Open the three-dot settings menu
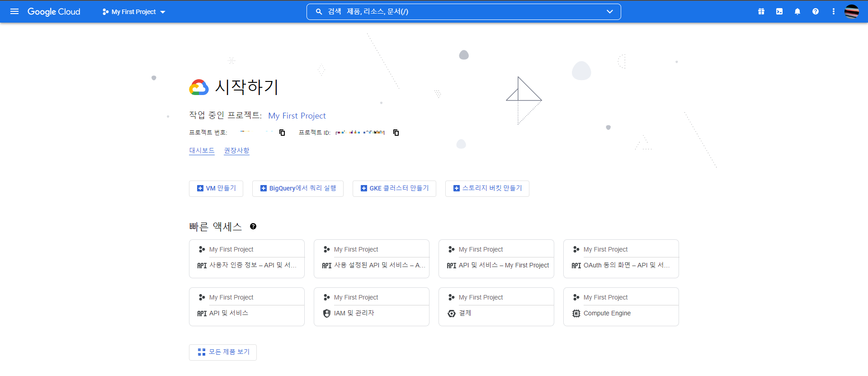The width and height of the screenshot is (868, 376). [x=834, y=12]
